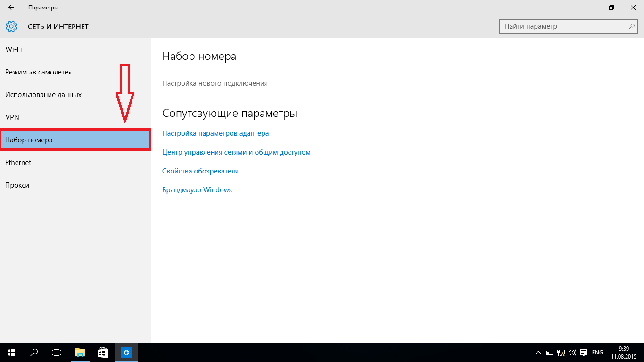Click the Свойства обозревателя link
The image size is (644, 362).
[200, 171]
